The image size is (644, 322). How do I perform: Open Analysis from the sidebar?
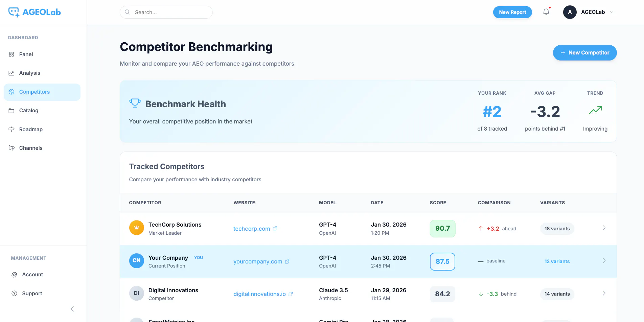pyautogui.click(x=42, y=73)
